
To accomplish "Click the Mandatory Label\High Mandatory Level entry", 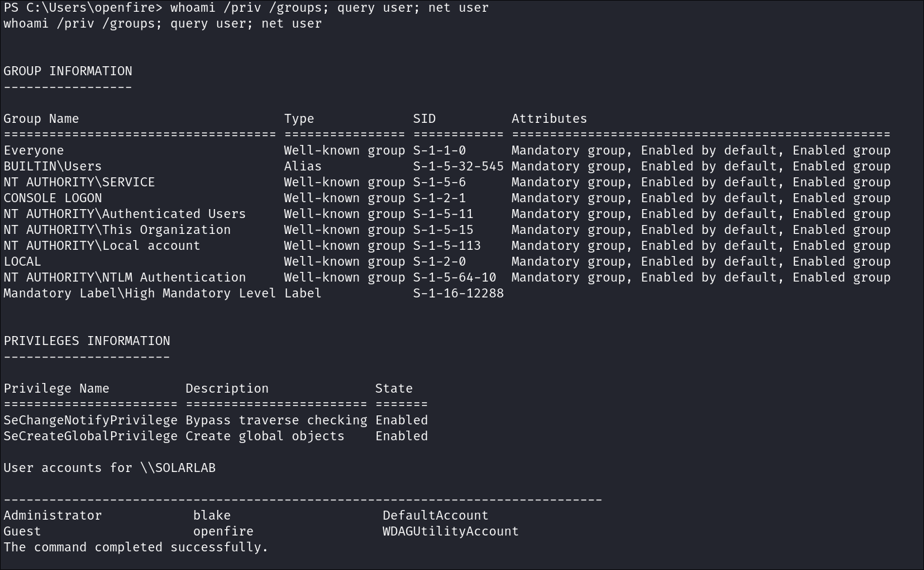I will [139, 293].
